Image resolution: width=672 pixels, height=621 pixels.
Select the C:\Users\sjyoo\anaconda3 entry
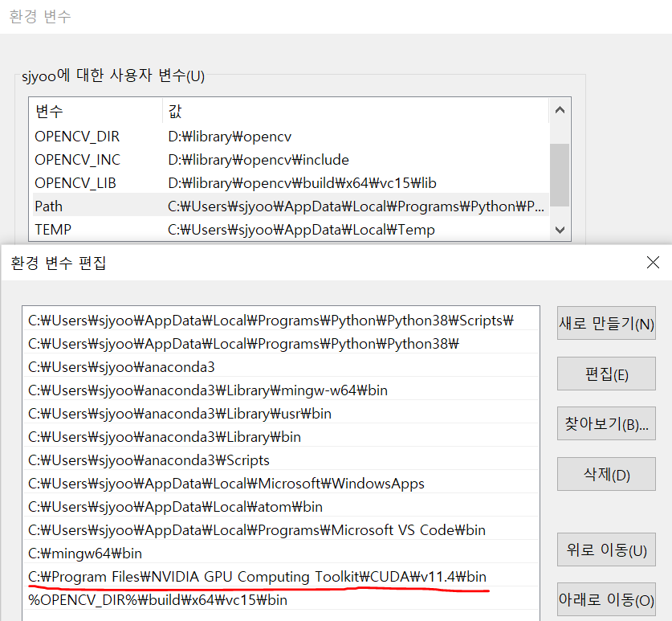point(281,367)
